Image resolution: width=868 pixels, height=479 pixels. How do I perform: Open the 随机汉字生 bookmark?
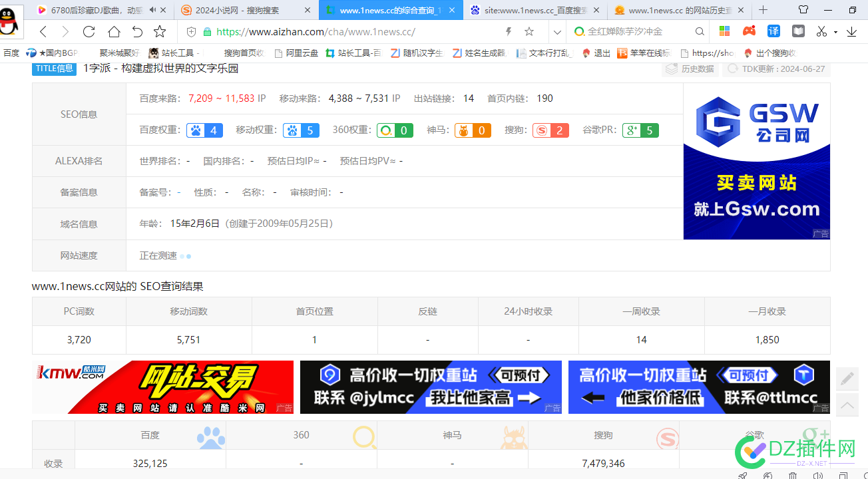point(417,53)
